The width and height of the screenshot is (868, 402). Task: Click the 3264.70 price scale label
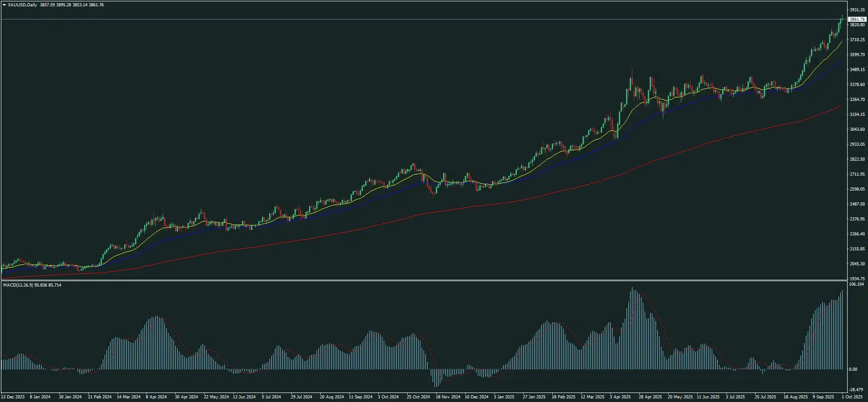coord(857,100)
